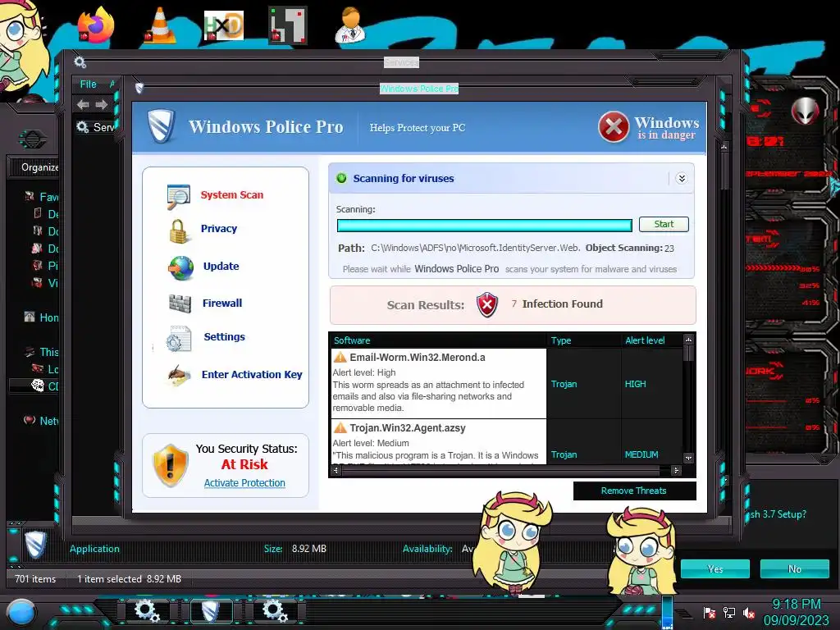Click the forward arrow in the Services window
Screen dimensions: 840x630
102,104
